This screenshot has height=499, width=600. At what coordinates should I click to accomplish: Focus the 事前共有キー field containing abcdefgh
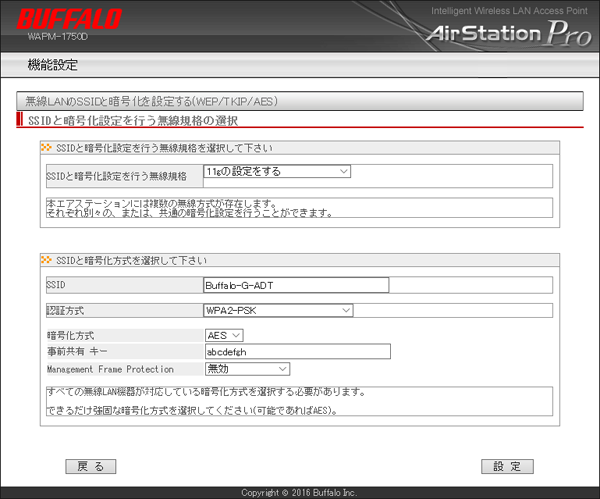pyautogui.click(x=295, y=351)
